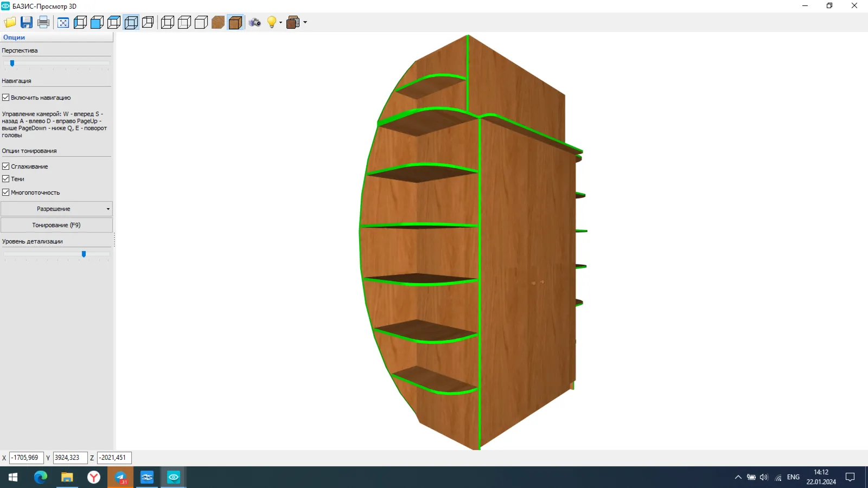Viewport: 868px width, 488px height.
Task: Click the X coordinate input field
Action: pos(27,458)
